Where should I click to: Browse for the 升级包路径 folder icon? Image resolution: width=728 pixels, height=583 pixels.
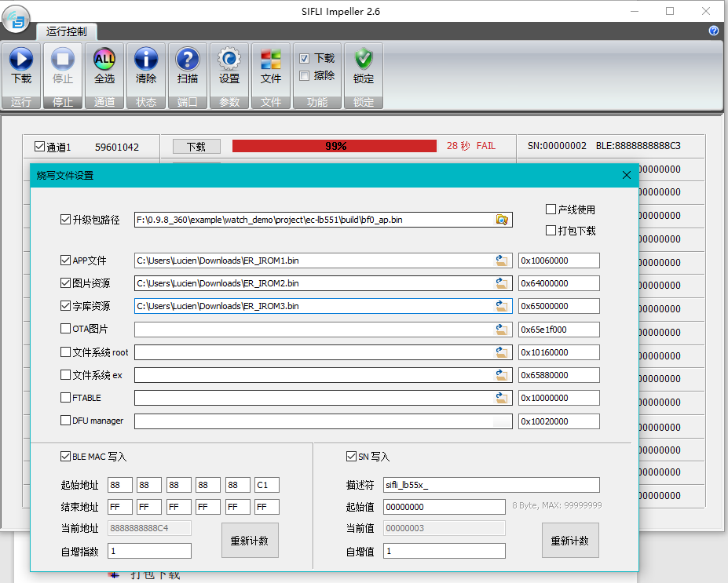click(502, 220)
